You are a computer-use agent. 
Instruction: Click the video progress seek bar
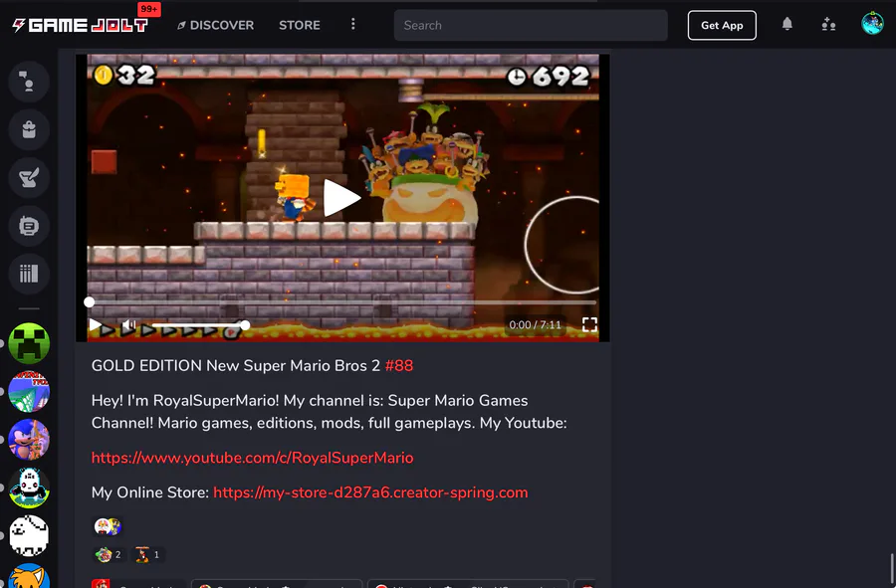[342, 302]
